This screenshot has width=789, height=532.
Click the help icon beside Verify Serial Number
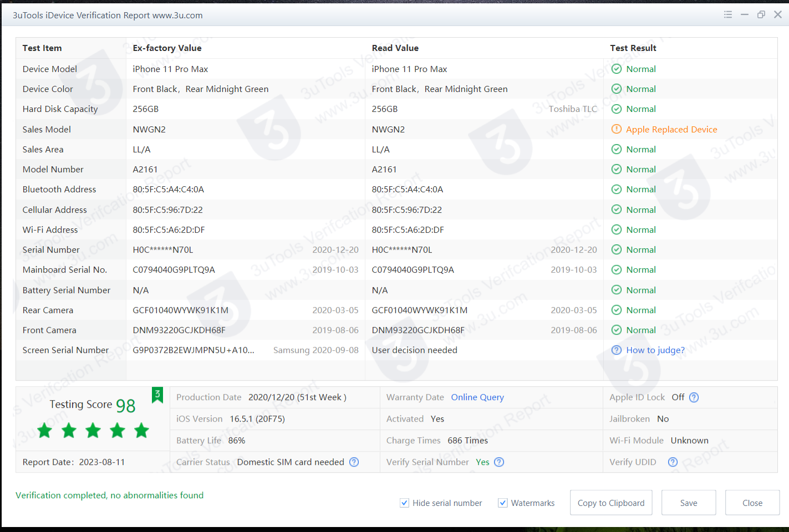coord(499,462)
